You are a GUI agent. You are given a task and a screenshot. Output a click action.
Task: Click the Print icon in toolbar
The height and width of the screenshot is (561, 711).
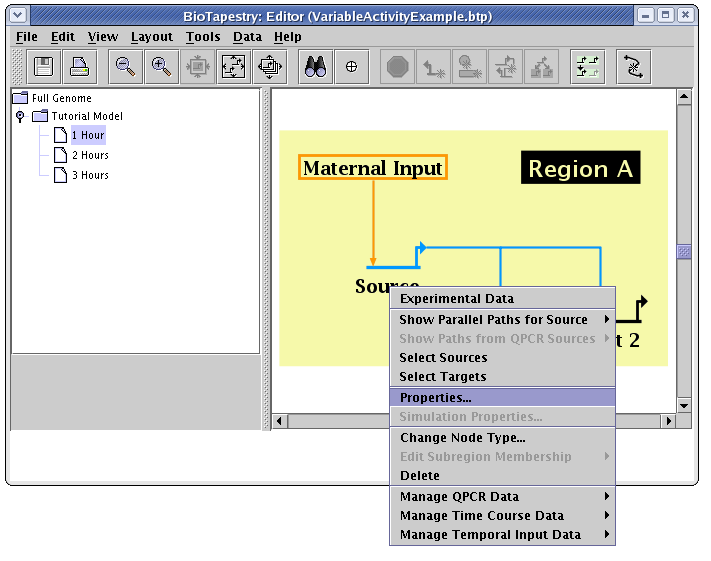point(80,67)
